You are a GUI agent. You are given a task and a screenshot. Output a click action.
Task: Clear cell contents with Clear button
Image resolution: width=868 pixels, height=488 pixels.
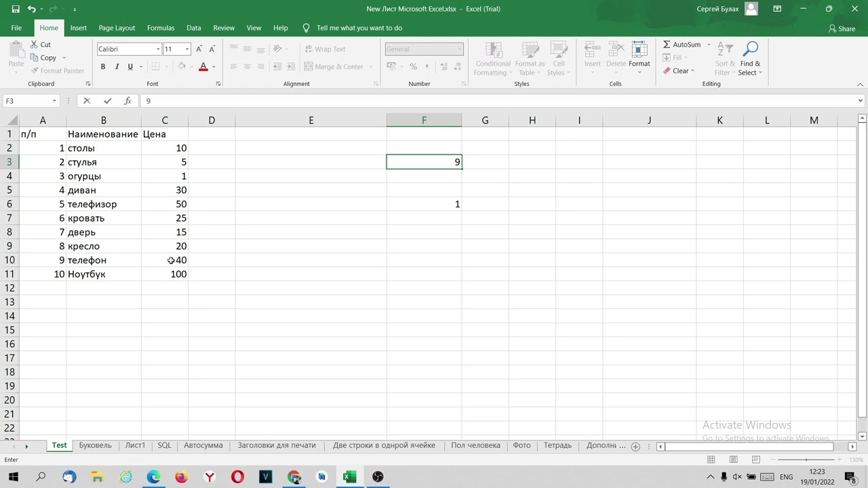[x=678, y=70]
